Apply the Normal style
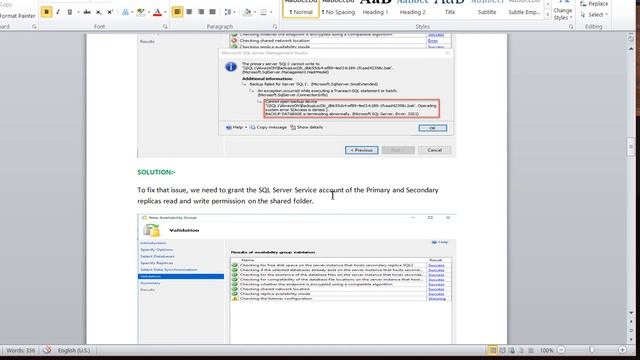This screenshot has width=640, height=360. coord(301,8)
